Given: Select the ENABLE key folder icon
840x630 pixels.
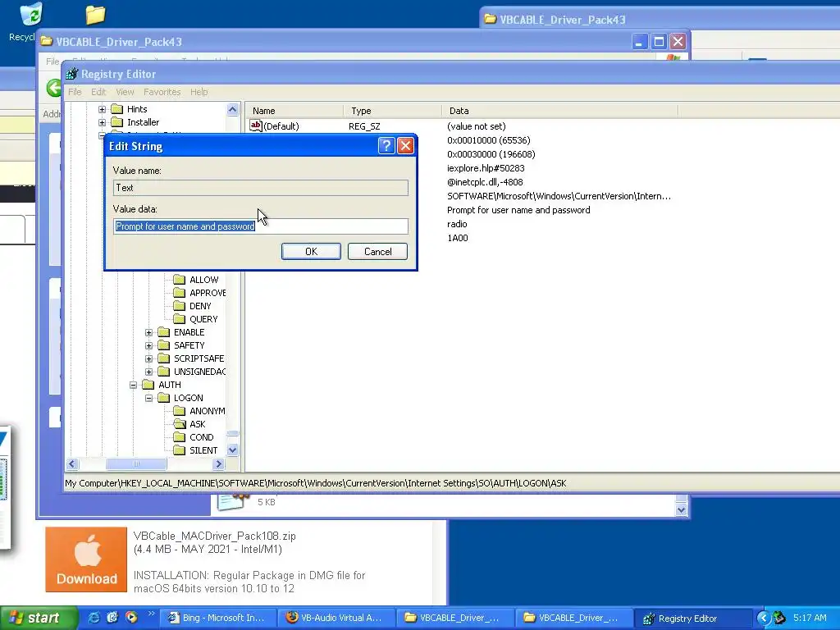Looking at the screenshot, I should pyautogui.click(x=164, y=332).
